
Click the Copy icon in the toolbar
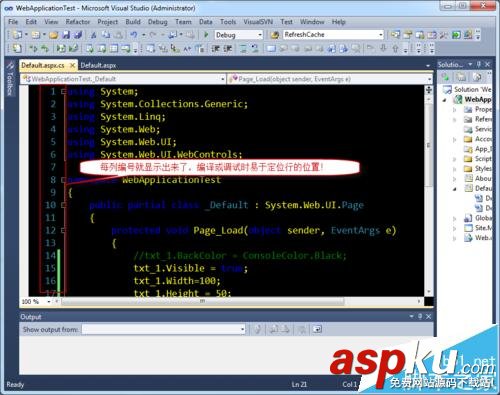(106, 35)
